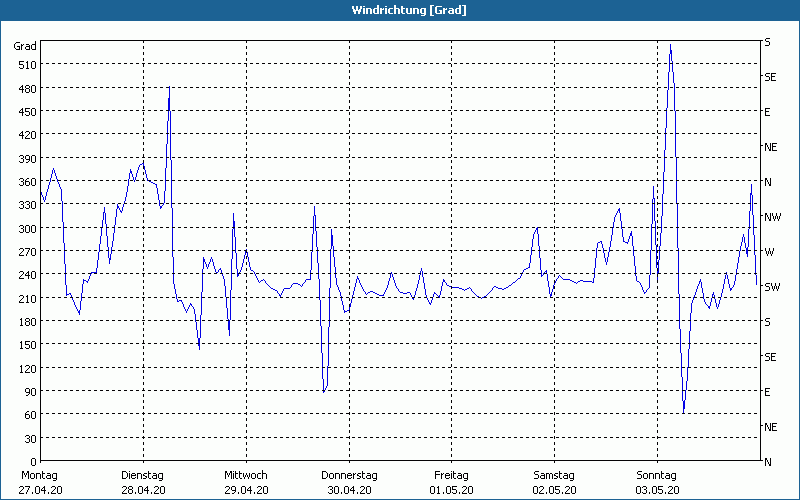Click the Windrichtung [Grad] chart title

(400, 10)
